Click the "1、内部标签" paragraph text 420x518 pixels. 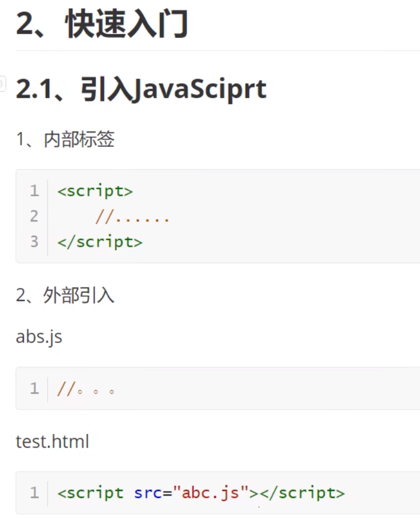tap(65, 139)
